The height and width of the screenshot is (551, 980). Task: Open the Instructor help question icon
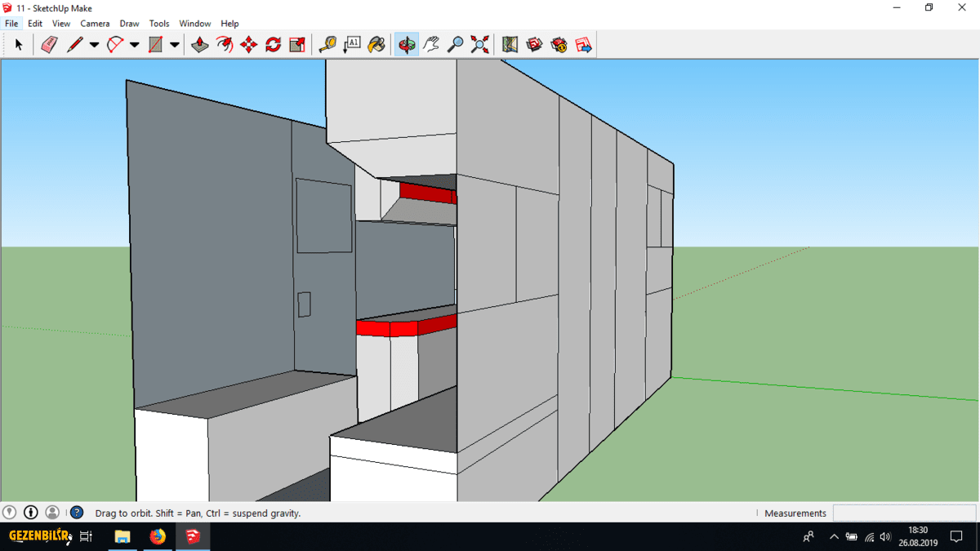pos(77,513)
